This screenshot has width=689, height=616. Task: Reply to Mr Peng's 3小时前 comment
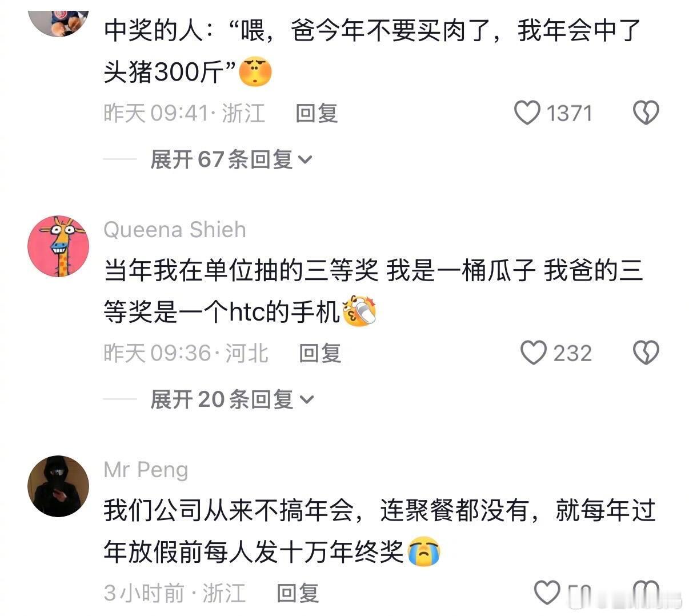coord(298,593)
